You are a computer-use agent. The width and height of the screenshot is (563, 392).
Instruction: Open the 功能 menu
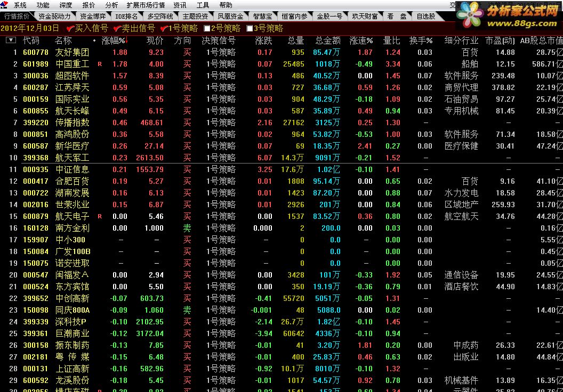43,5
